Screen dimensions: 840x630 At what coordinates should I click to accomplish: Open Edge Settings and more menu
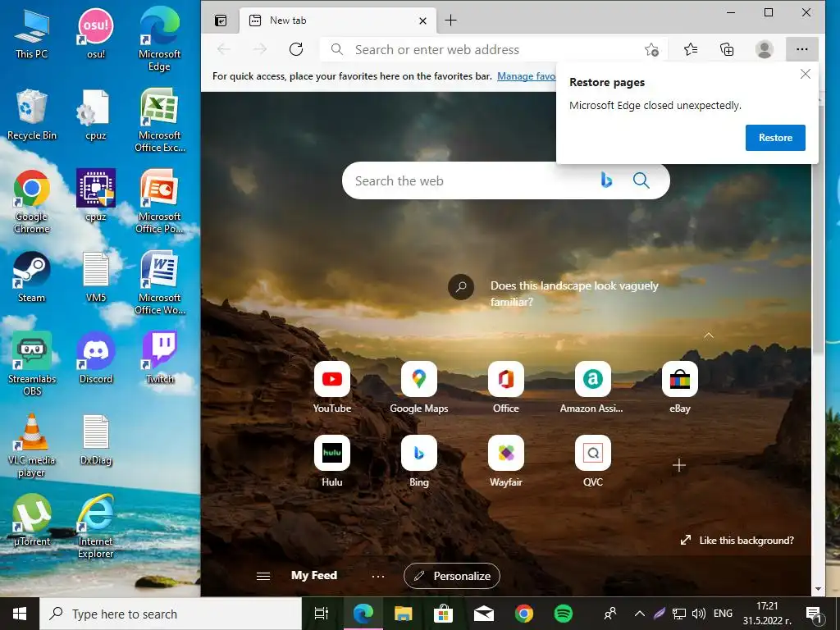(802, 49)
